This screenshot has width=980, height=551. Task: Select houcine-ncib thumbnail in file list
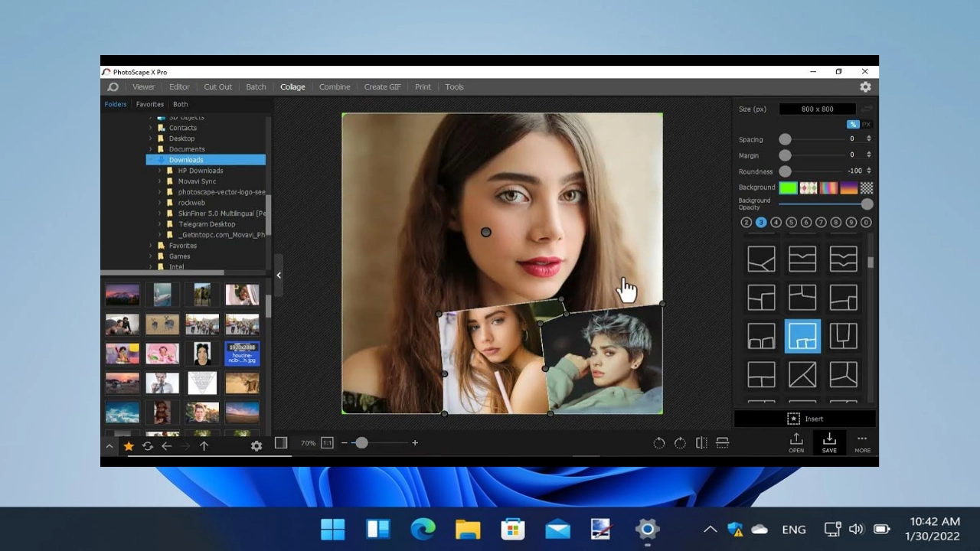[242, 354]
